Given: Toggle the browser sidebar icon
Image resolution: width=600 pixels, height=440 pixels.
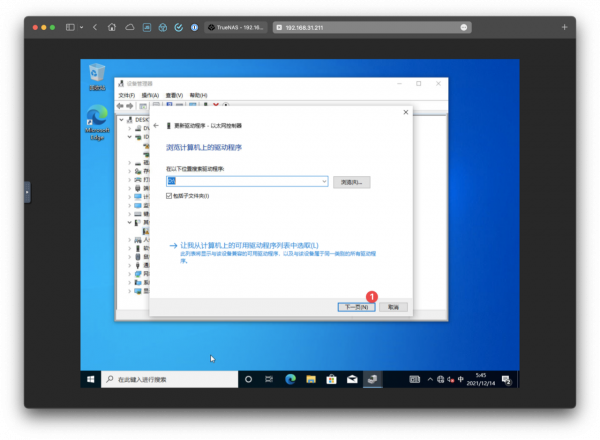Looking at the screenshot, I should (70, 27).
